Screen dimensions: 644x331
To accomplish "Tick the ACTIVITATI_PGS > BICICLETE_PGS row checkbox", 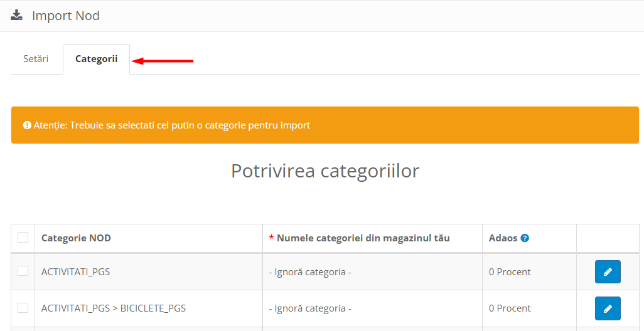I will pyautogui.click(x=23, y=308).
